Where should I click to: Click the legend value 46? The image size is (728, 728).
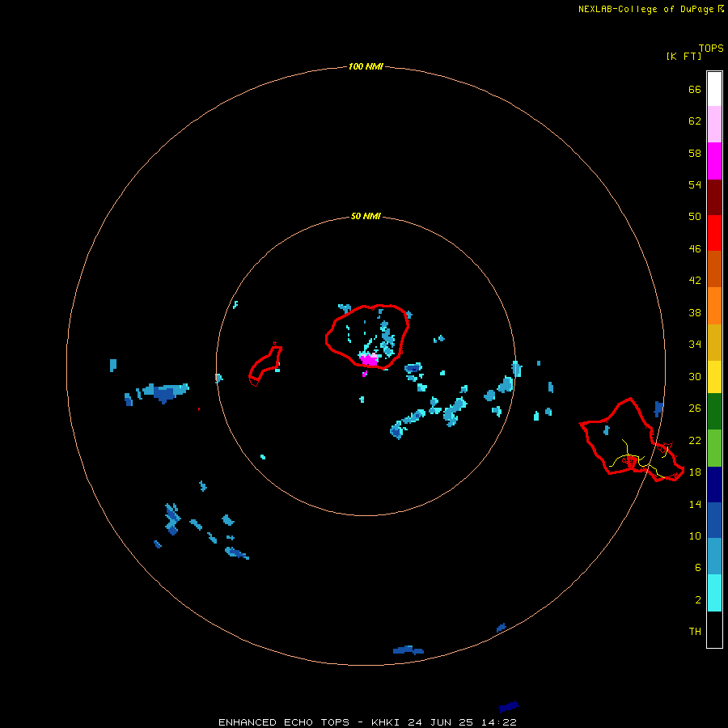pyautogui.click(x=695, y=249)
